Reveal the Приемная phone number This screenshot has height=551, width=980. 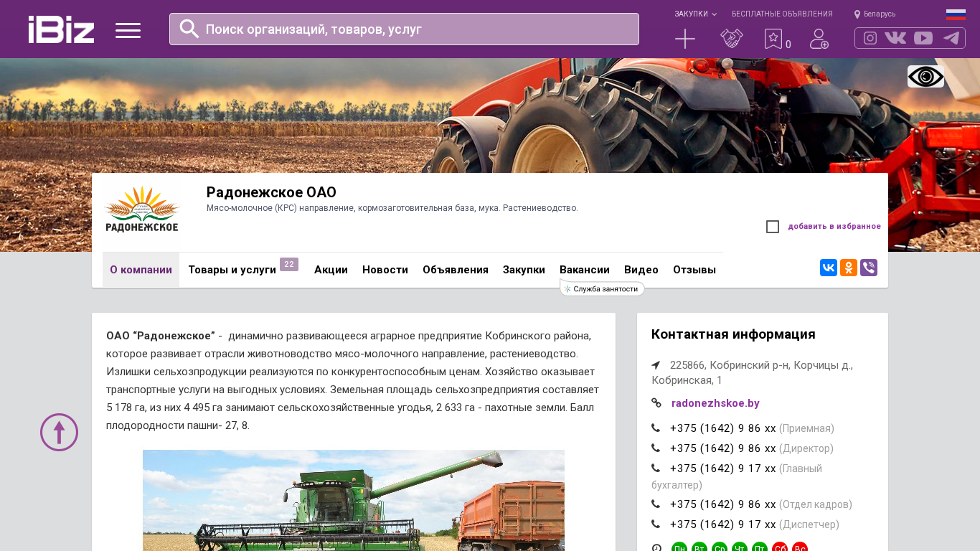[x=723, y=428]
